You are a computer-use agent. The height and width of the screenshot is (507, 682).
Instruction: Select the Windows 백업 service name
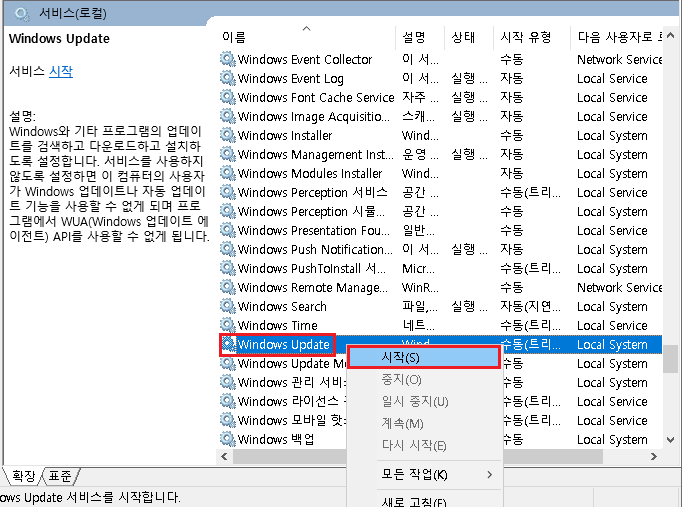pos(276,440)
